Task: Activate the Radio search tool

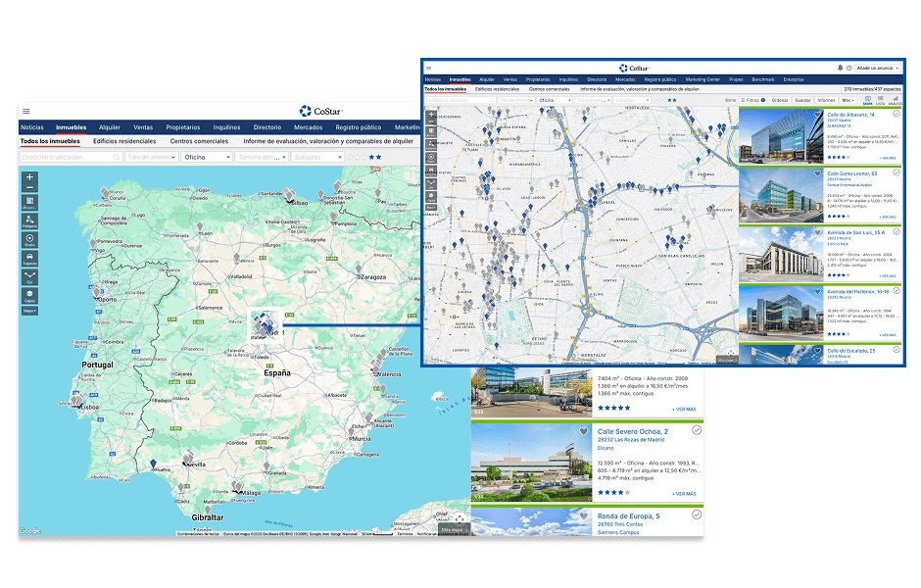Action: coord(29,239)
